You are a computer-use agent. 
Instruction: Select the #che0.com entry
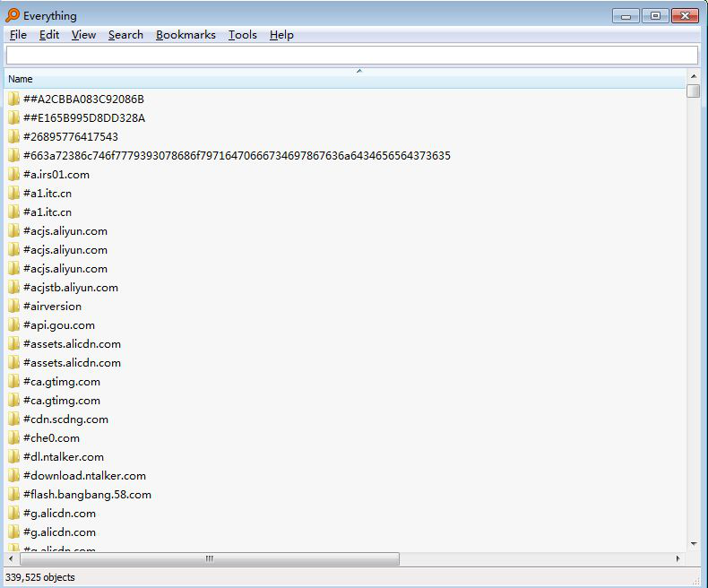[51, 438]
